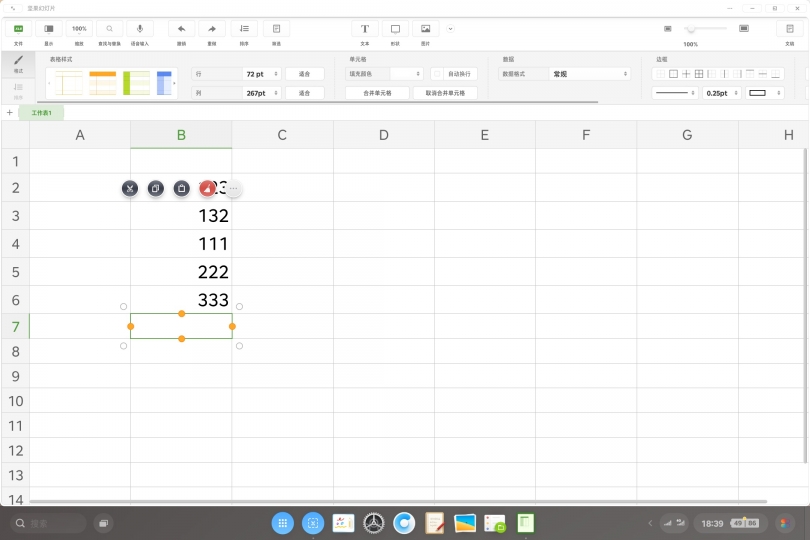Click the zoom-out small view icon
Screen dimensions: 810x540
point(667,29)
